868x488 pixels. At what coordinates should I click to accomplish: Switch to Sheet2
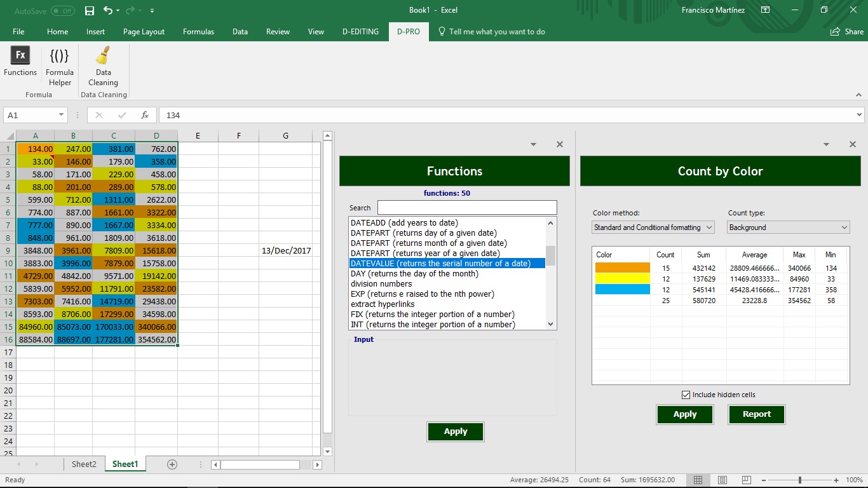(84, 464)
